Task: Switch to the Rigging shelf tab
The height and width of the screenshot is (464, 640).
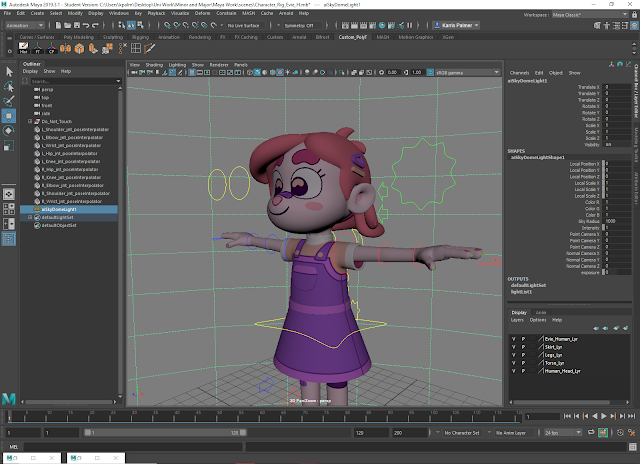Action: pyautogui.click(x=140, y=37)
